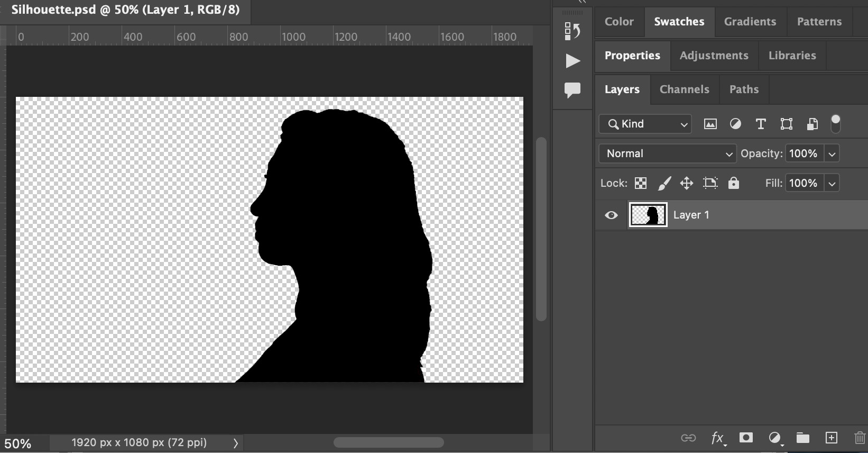Filter layers by adjustment layers icon

pyautogui.click(x=735, y=124)
